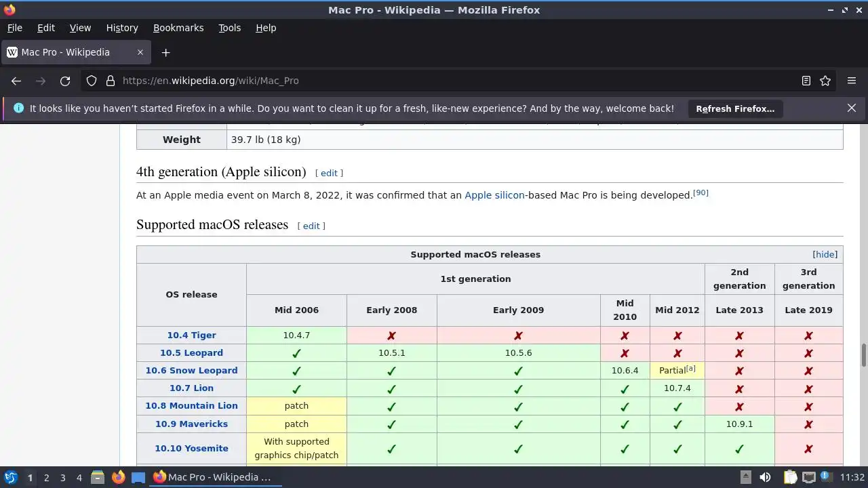Viewport: 868px width, 488px height.
Task: Toggle reader view icon in address bar
Action: pos(806,81)
